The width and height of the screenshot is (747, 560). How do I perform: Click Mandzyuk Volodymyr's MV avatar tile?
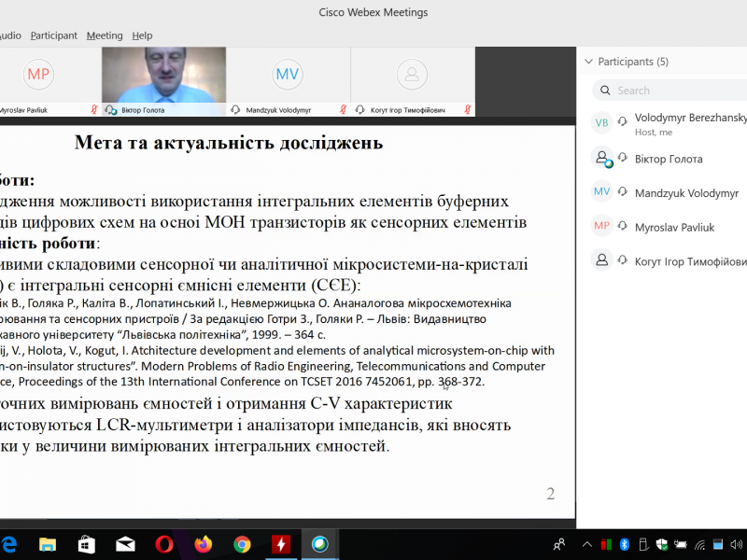pos(288,75)
